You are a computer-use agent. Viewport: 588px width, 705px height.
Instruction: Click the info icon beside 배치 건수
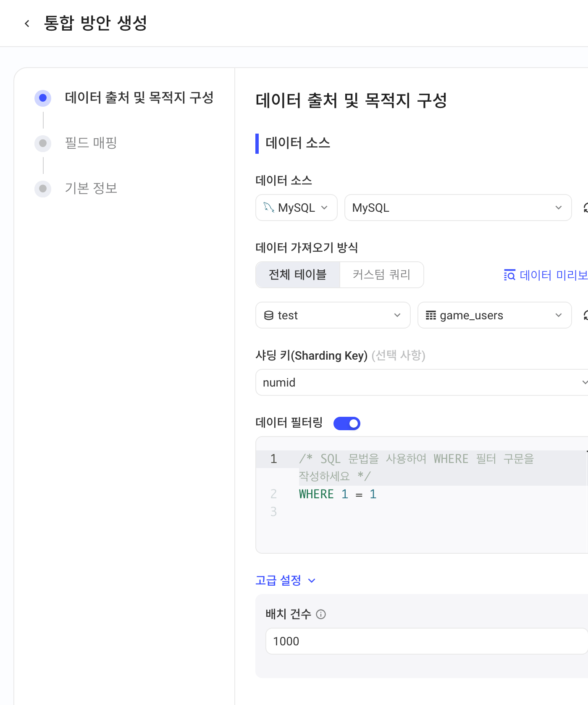(321, 614)
